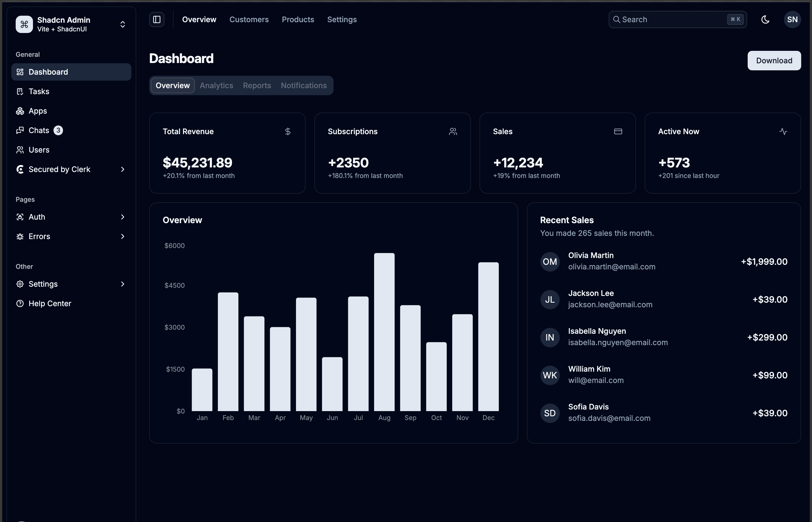Click the JL avatar for Jackson Lee
The width and height of the screenshot is (812, 522).
(550, 300)
